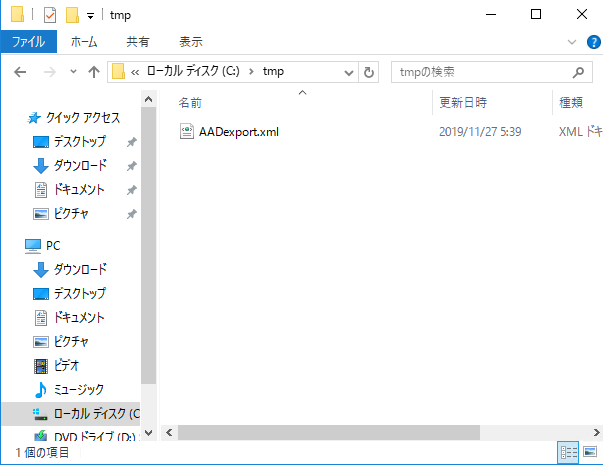Expand the chevron after ローカル ディスク (C:)
The image size is (603, 465).
tap(252, 72)
